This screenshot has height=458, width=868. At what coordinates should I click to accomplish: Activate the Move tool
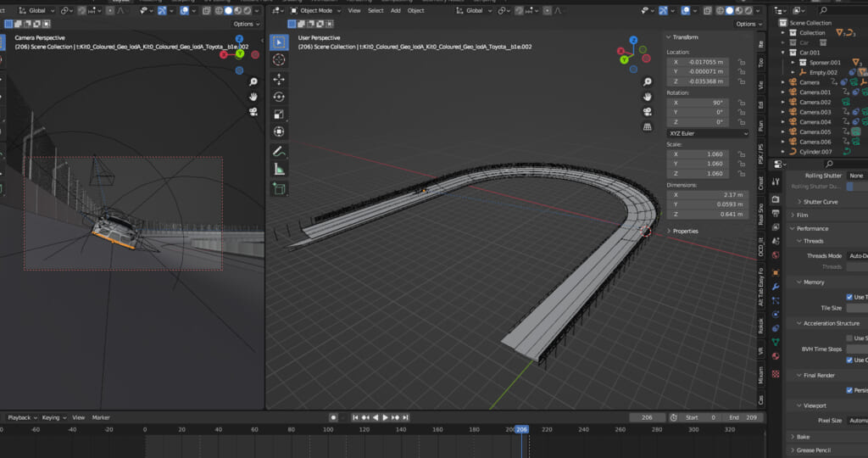[x=279, y=79]
